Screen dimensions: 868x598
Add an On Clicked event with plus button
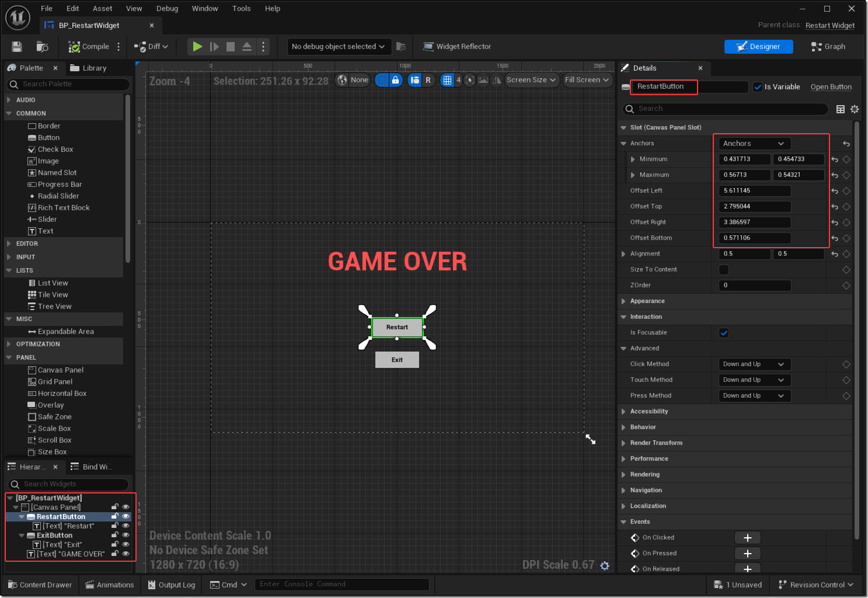748,538
